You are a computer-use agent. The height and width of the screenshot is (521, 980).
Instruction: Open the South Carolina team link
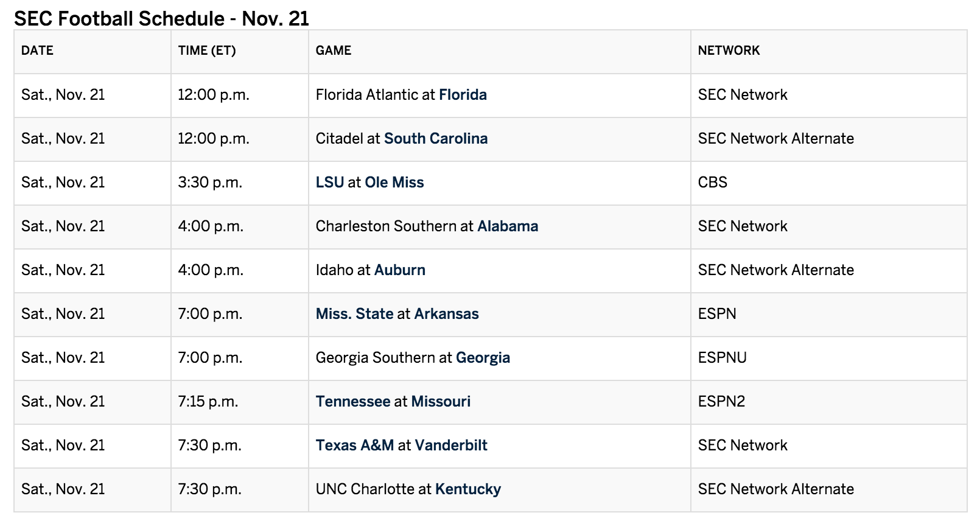tap(436, 139)
